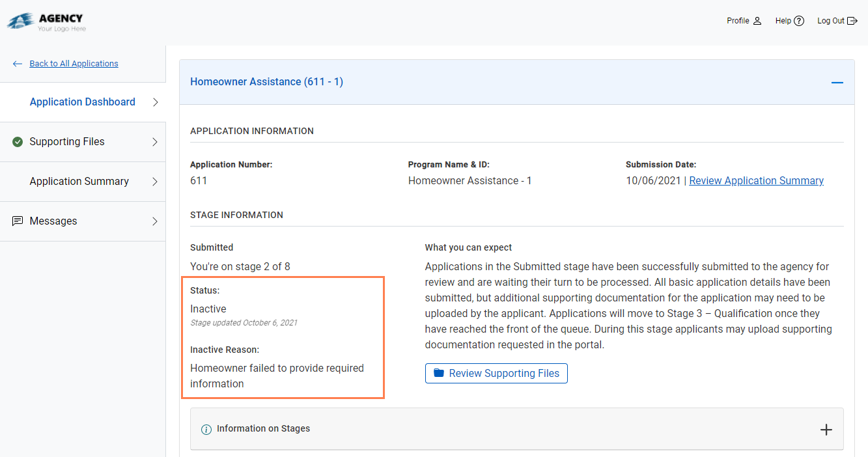The height and width of the screenshot is (457, 868).
Task: Click the Information on Stages label
Action: click(263, 429)
